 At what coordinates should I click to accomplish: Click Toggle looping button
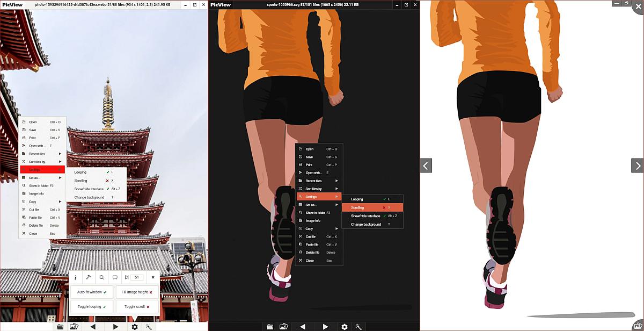click(x=92, y=307)
